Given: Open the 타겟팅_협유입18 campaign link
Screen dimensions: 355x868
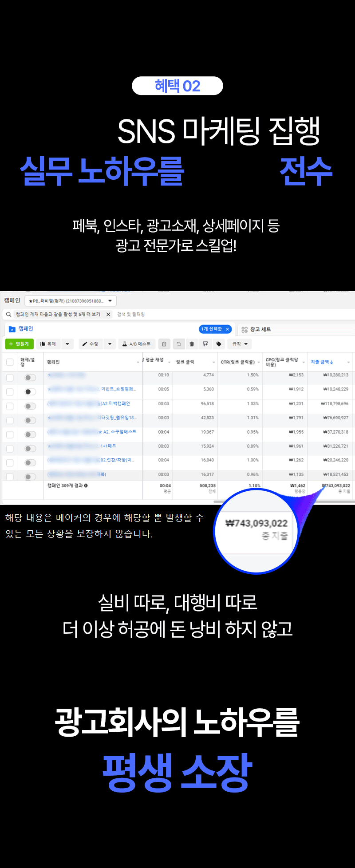Looking at the screenshot, I should point(92,418).
